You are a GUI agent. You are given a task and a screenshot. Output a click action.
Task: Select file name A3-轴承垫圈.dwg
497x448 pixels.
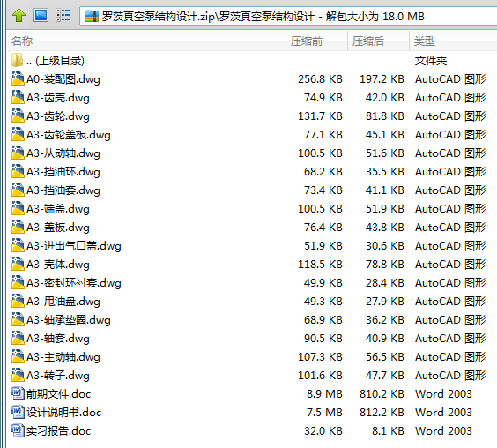click(x=69, y=320)
